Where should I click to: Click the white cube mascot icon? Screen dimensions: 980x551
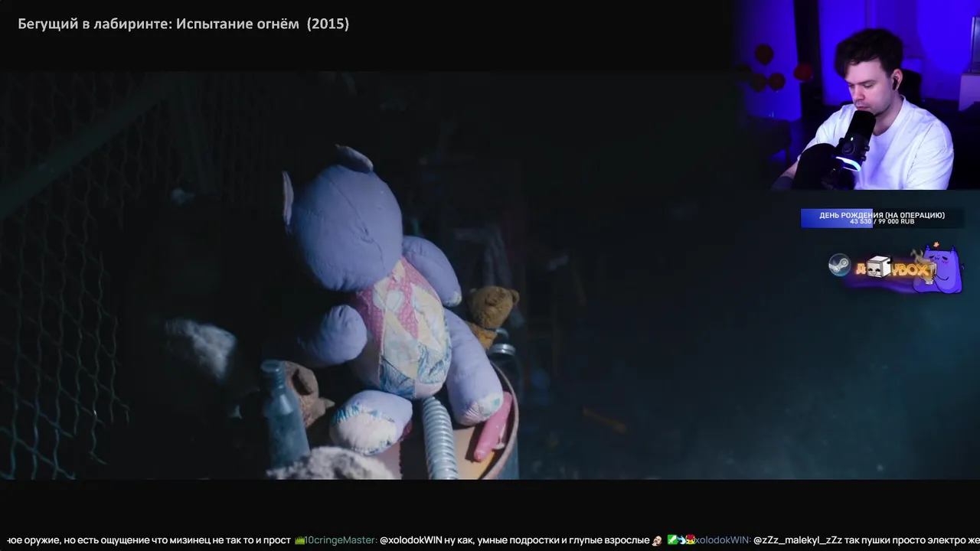tap(879, 267)
